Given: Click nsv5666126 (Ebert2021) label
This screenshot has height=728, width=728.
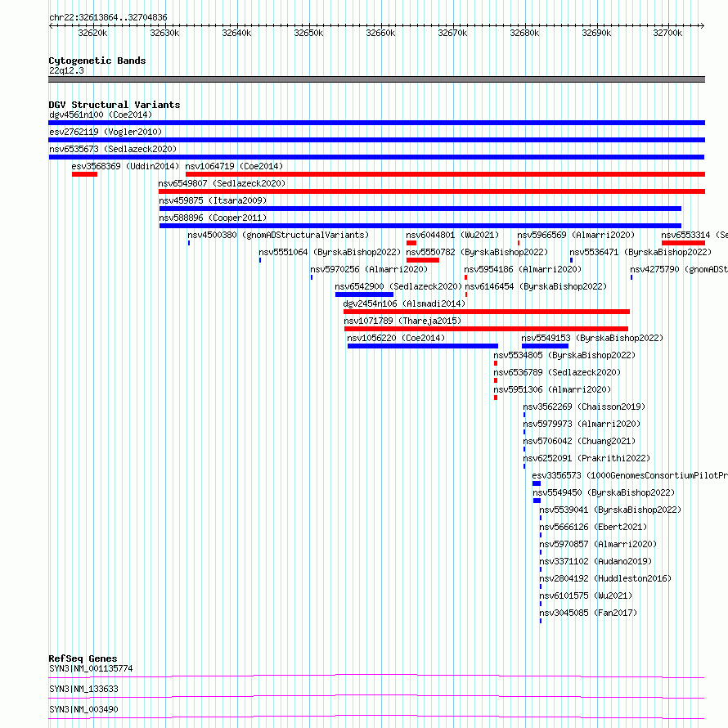Looking at the screenshot, I should [593, 527].
